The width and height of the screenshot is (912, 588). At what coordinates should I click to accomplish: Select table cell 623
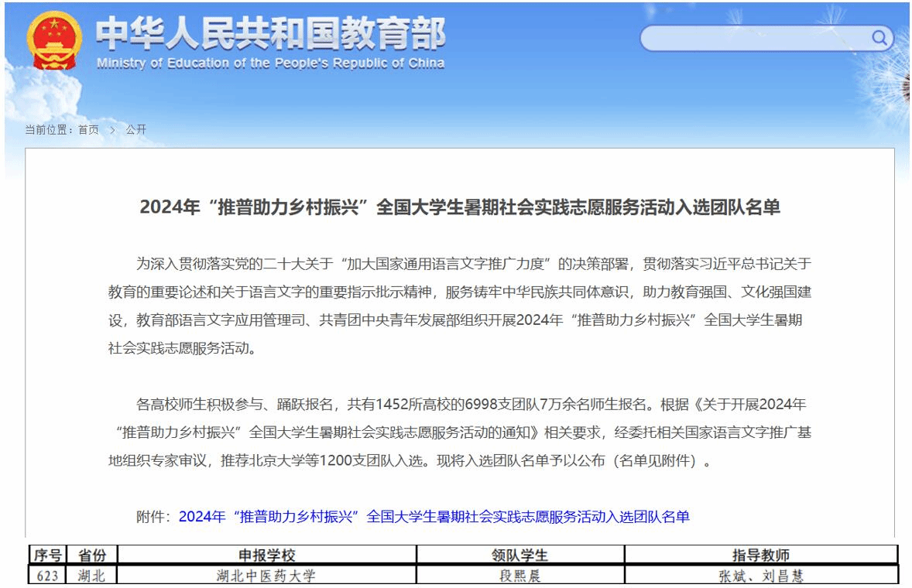pos(48,575)
